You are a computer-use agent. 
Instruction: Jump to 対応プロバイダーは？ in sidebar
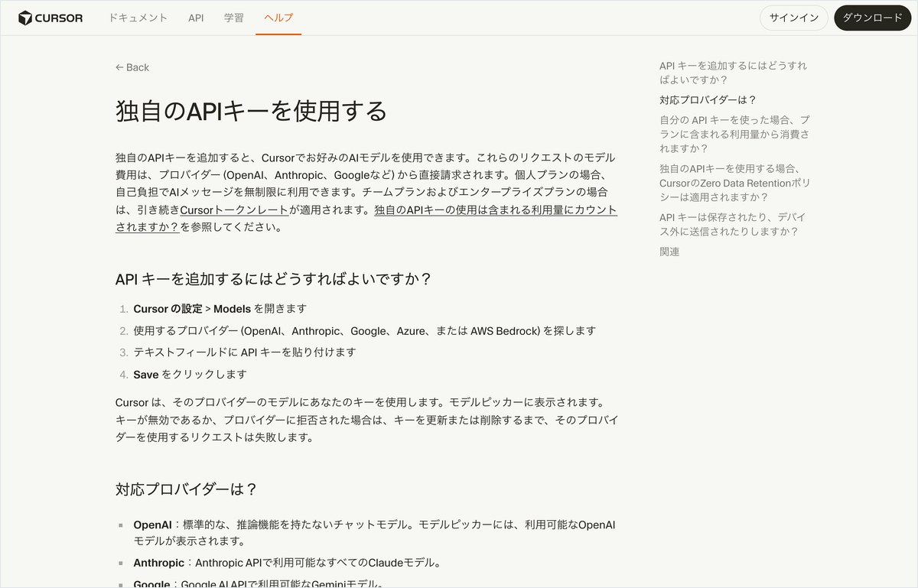pos(708,99)
